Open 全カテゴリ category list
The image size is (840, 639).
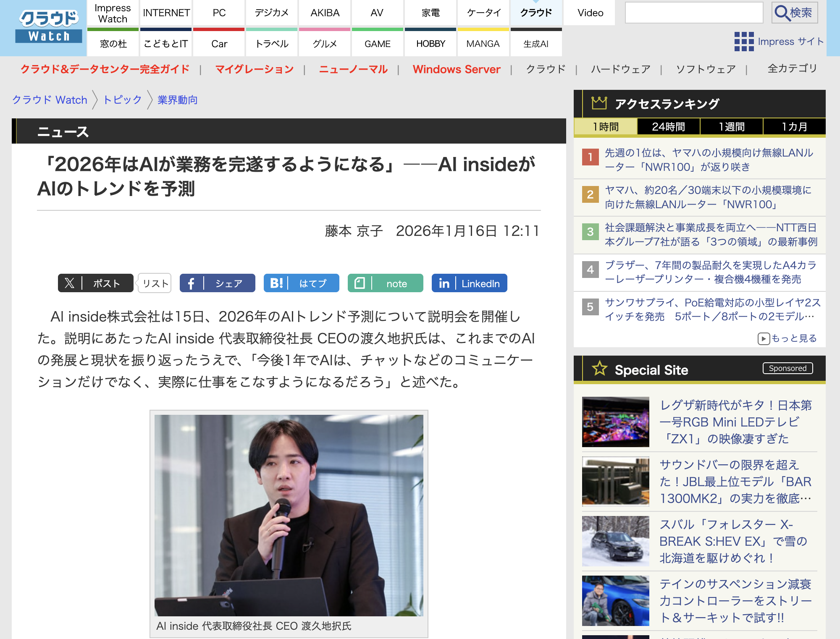coord(792,68)
